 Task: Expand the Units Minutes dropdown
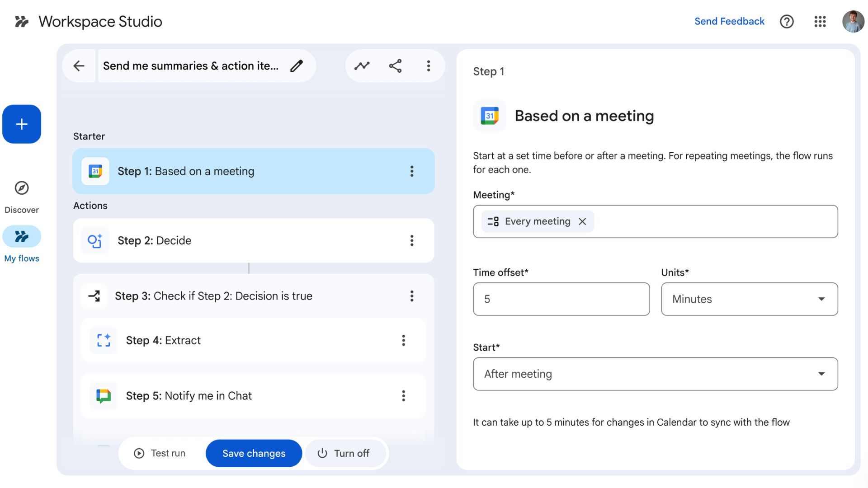[x=749, y=299]
